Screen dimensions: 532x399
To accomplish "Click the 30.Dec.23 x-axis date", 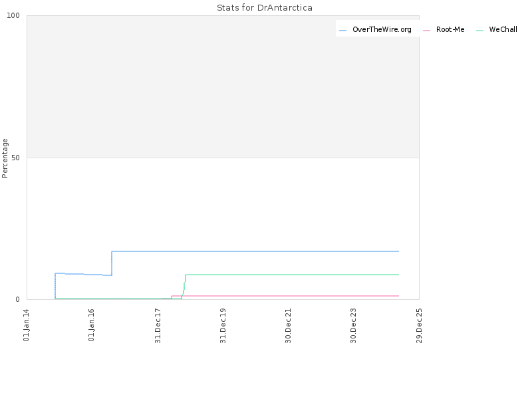I will pyautogui.click(x=353, y=325).
